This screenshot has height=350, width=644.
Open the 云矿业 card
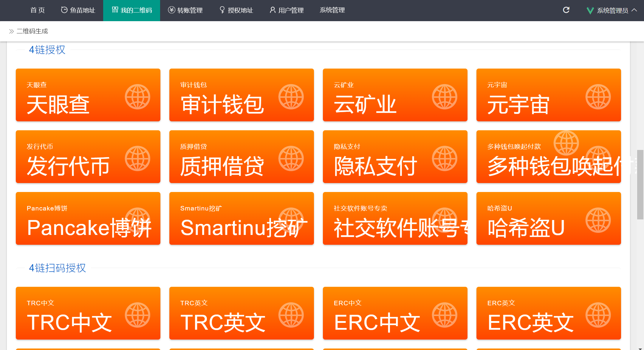click(395, 95)
